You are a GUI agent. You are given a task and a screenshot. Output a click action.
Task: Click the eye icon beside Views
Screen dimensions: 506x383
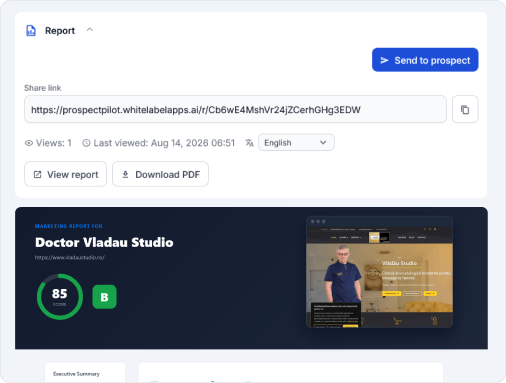point(29,143)
